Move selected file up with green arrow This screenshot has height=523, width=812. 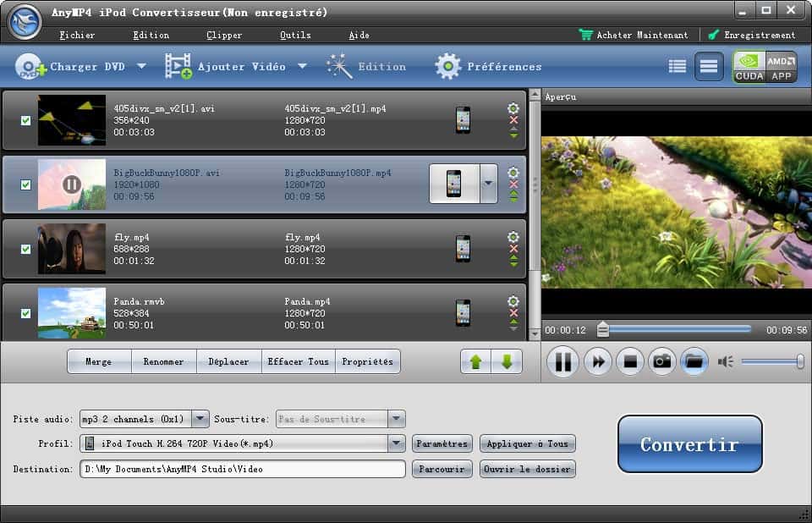pyautogui.click(x=476, y=362)
